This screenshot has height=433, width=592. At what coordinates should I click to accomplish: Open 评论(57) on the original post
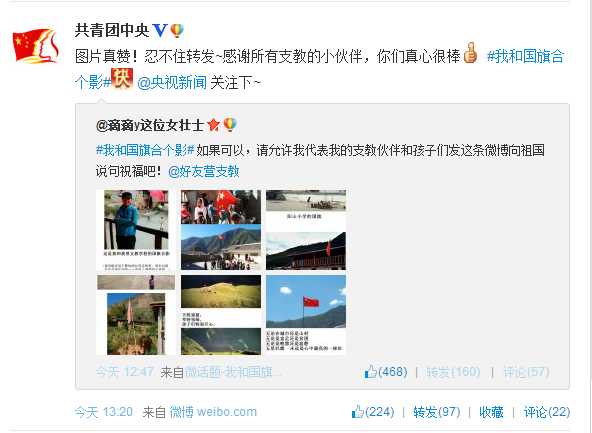(526, 372)
